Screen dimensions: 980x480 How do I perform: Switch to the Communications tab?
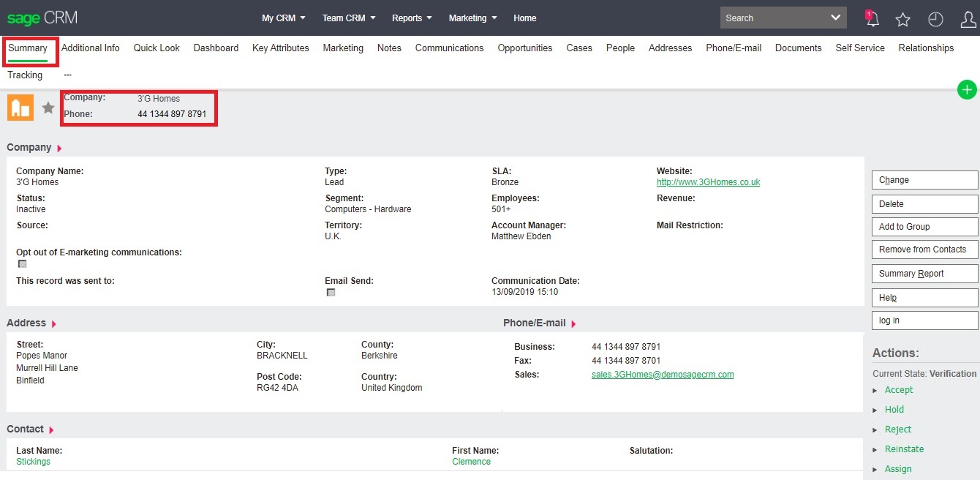point(449,48)
